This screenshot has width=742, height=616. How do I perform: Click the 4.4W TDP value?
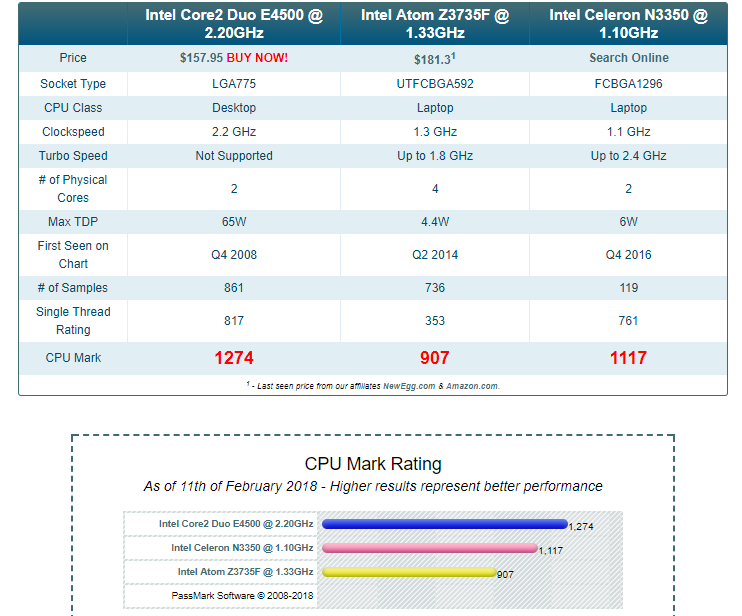pos(435,222)
